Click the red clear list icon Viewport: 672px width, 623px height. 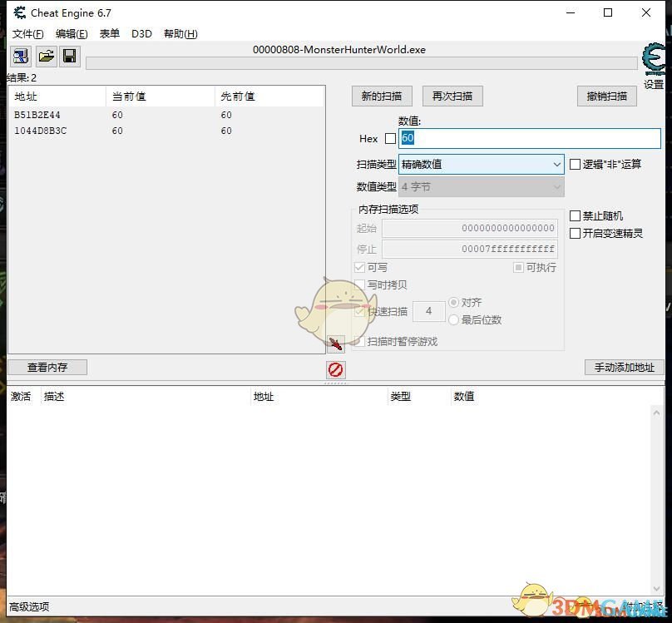pos(335,370)
